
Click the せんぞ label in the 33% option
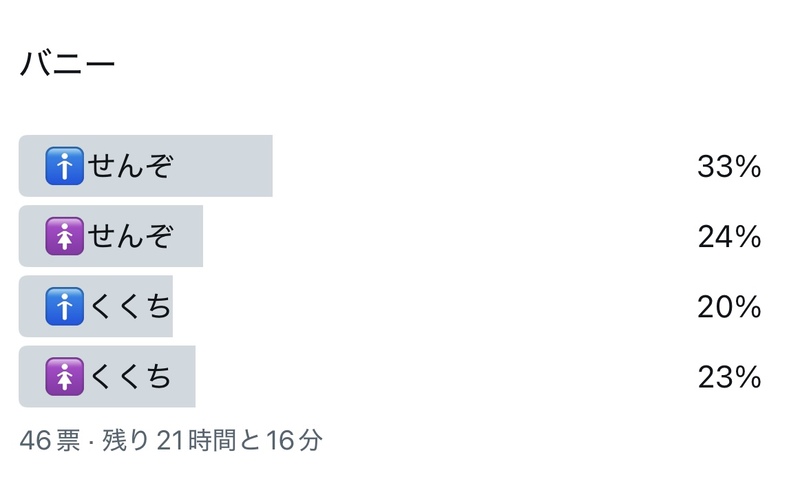pos(130,167)
